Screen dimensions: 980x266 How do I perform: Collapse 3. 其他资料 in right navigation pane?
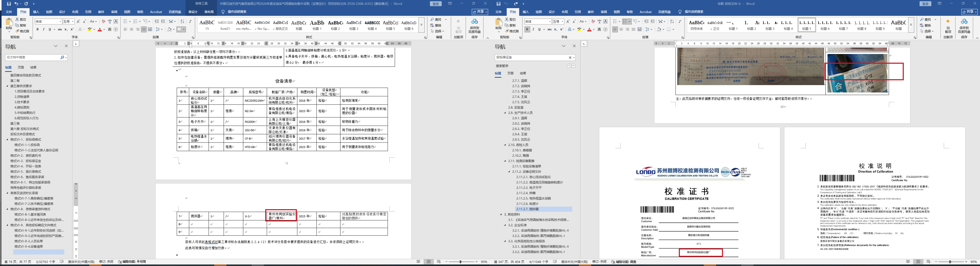[x=501, y=215]
